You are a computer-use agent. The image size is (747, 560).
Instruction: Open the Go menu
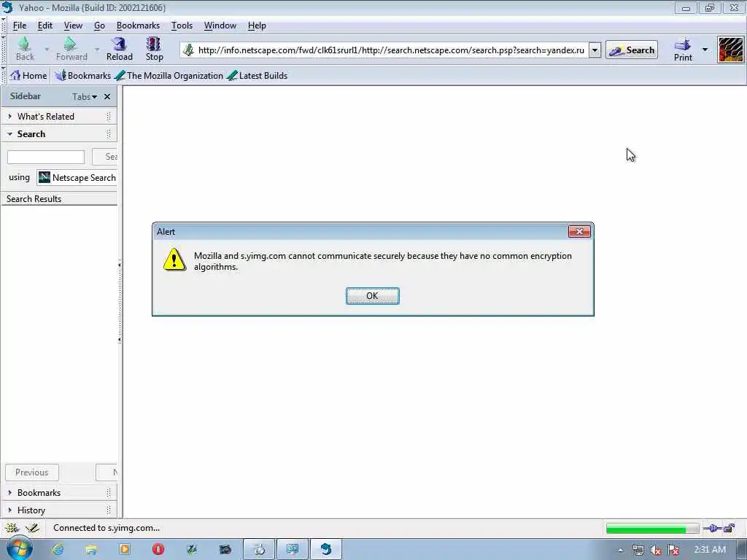(99, 26)
